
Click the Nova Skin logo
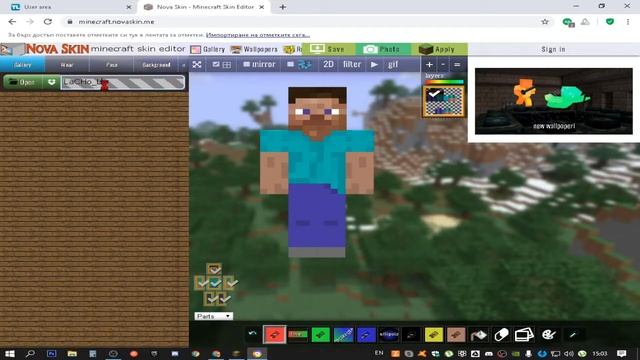point(57,49)
